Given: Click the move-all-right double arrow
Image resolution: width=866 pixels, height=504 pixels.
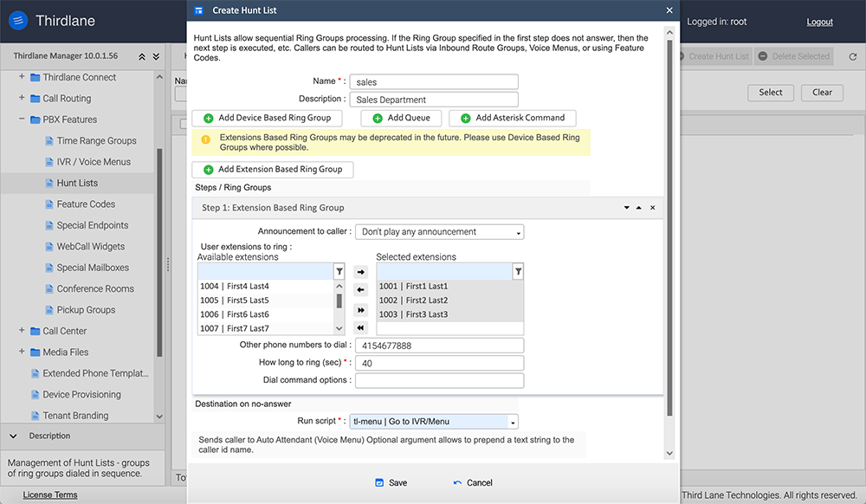Looking at the screenshot, I should 361,310.
